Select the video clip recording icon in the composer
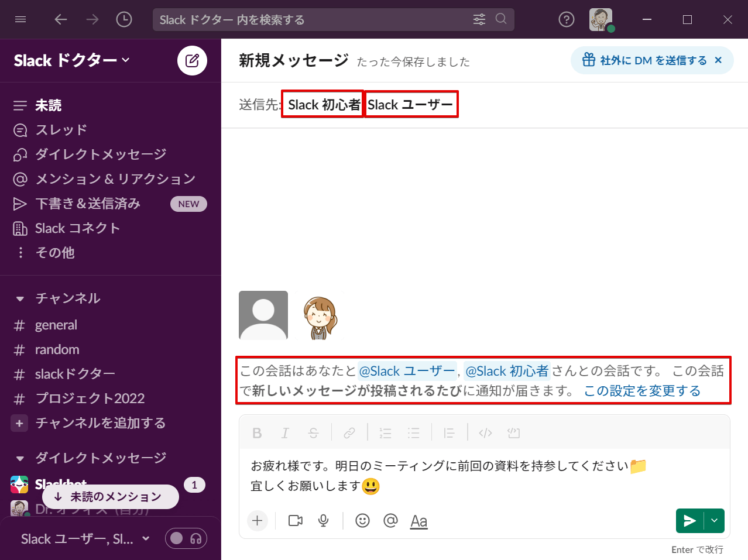The width and height of the screenshot is (748, 560). tap(294, 521)
